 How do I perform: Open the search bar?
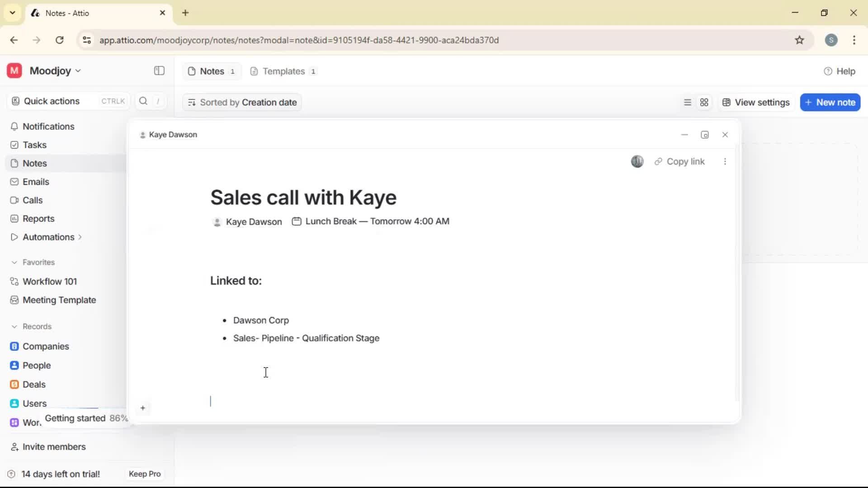[143, 101]
